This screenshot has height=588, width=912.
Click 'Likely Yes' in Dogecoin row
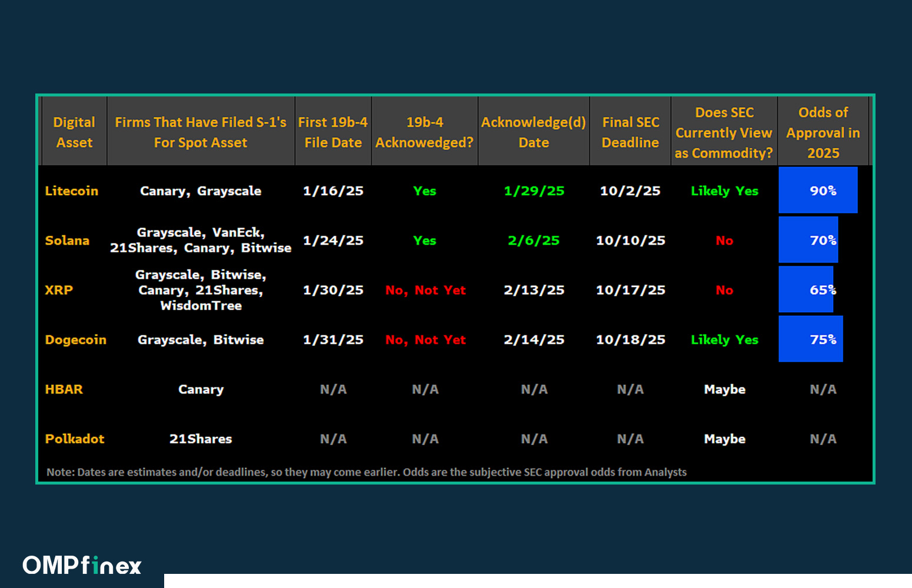[725, 340]
